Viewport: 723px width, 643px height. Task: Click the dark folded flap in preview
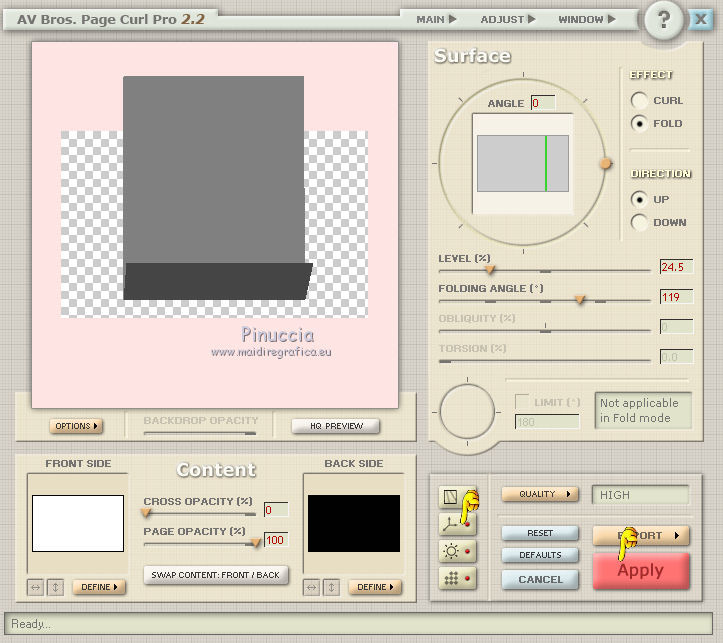[x=217, y=281]
